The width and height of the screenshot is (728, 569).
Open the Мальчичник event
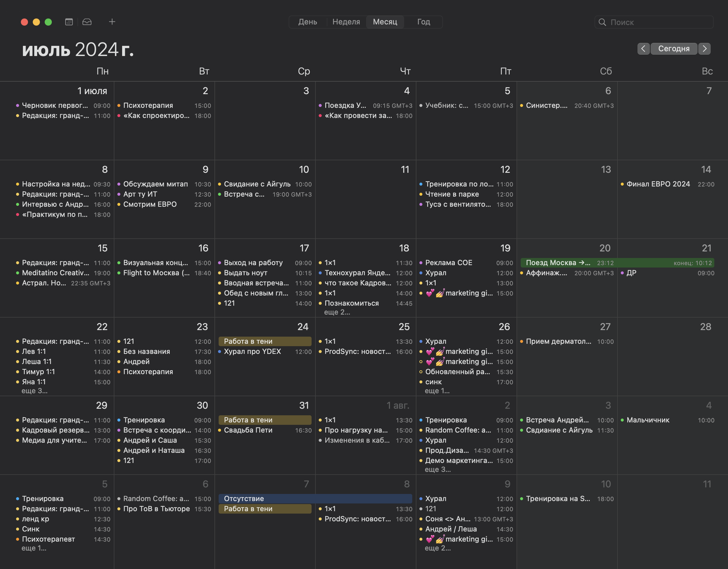click(667, 420)
